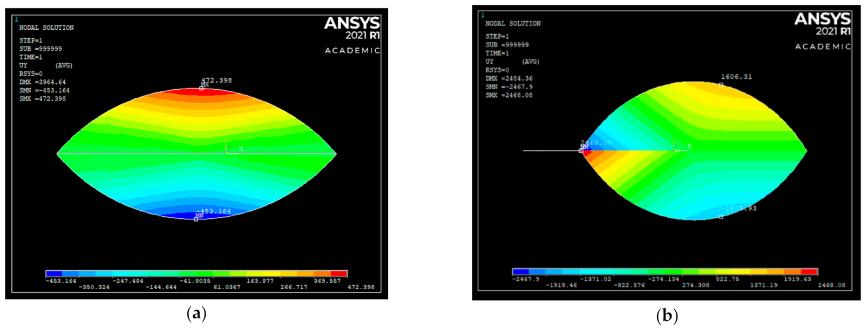Select the -1605.93 node marker in plot (b)

click(x=721, y=217)
